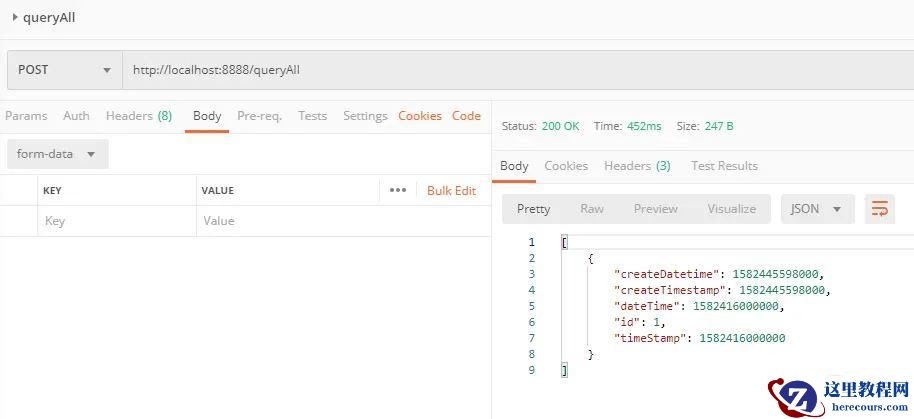Switch response view to Preview
The image size is (914, 419).
[x=655, y=209]
